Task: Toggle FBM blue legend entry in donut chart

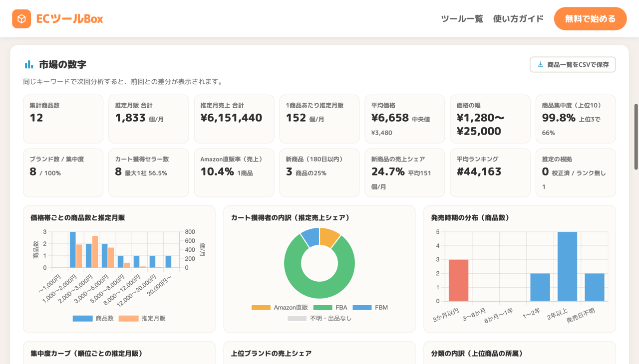Action: (x=370, y=308)
